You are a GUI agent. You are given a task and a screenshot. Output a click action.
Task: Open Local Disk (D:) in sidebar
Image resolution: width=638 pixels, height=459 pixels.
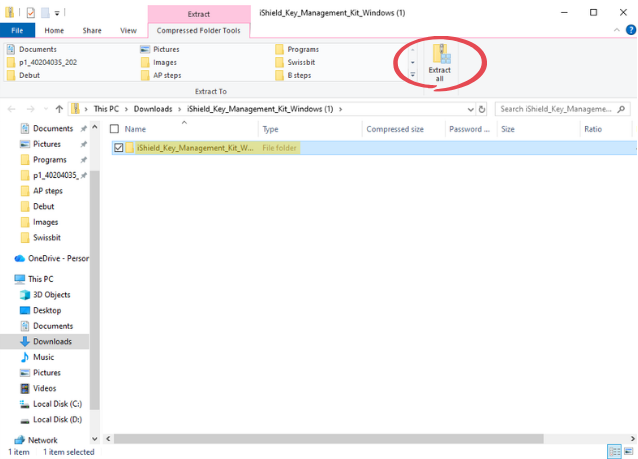tap(57, 420)
